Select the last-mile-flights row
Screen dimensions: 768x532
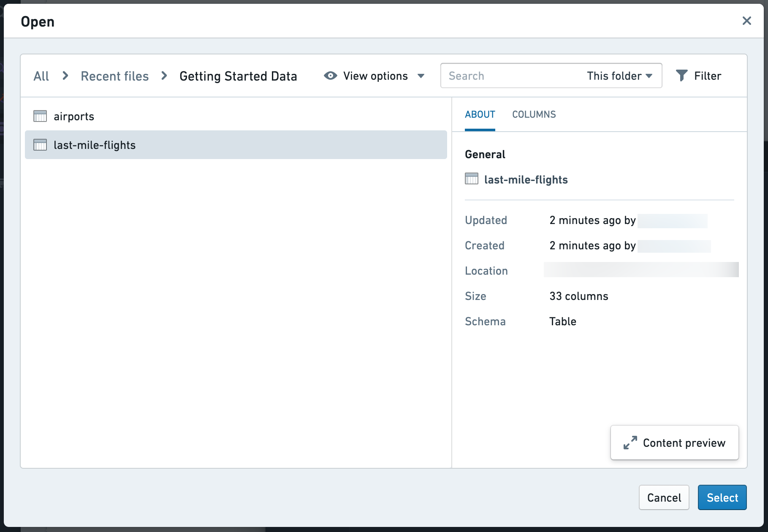click(x=236, y=145)
